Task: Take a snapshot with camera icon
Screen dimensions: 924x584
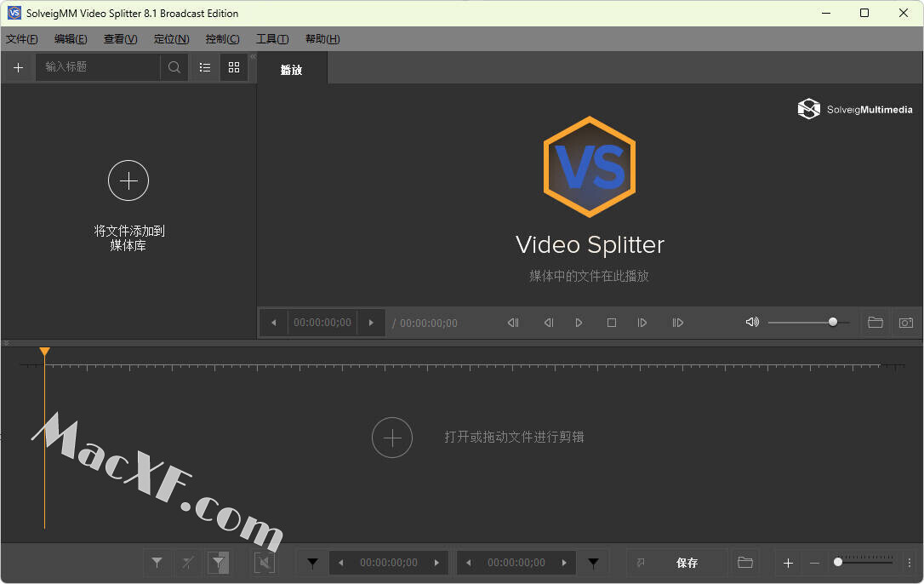Action: tap(906, 323)
